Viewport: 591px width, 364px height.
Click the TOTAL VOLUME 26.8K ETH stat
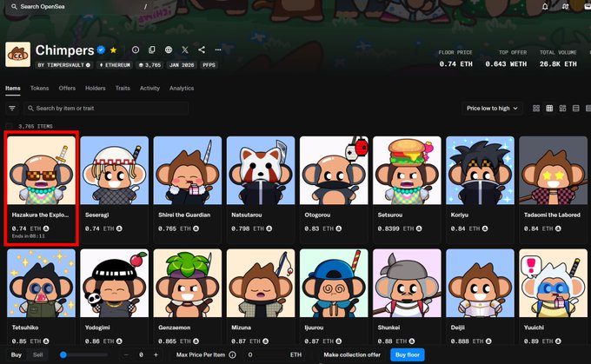tap(558, 59)
